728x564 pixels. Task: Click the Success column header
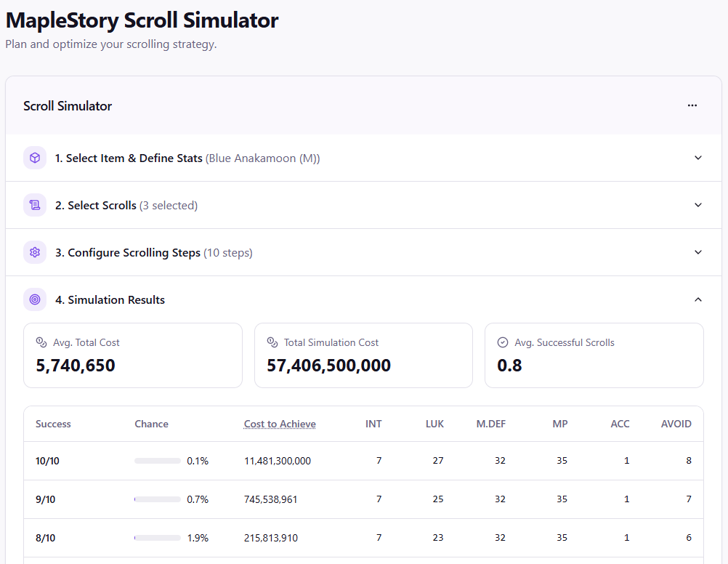coord(53,424)
